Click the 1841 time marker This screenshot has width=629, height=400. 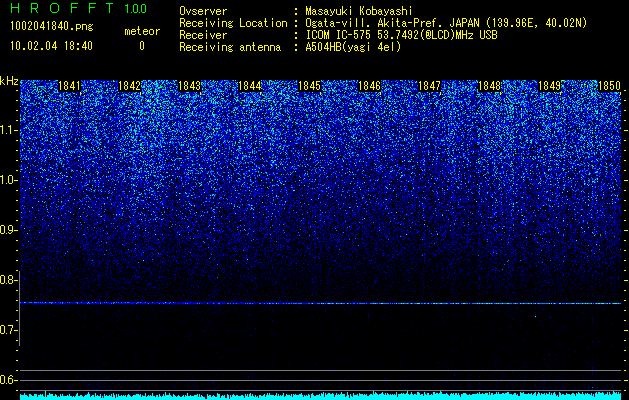[x=69, y=86]
